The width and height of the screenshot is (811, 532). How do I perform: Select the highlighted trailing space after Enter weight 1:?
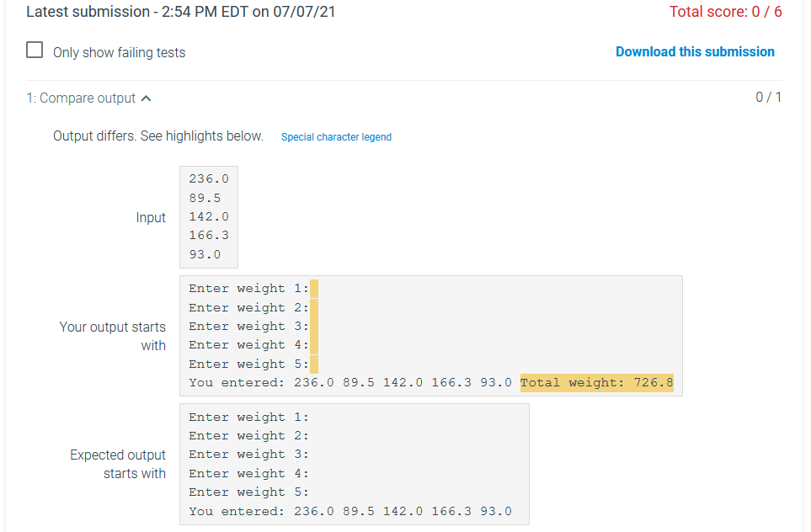(x=315, y=288)
